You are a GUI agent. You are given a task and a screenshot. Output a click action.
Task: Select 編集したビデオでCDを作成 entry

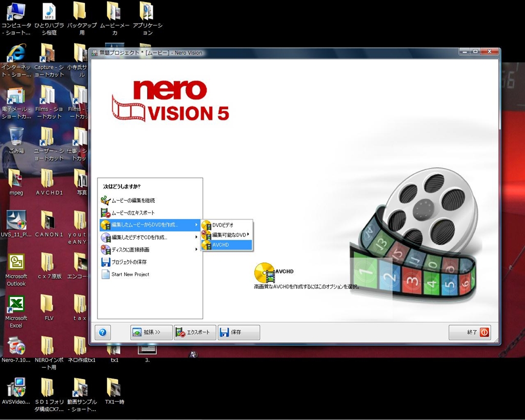point(150,237)
